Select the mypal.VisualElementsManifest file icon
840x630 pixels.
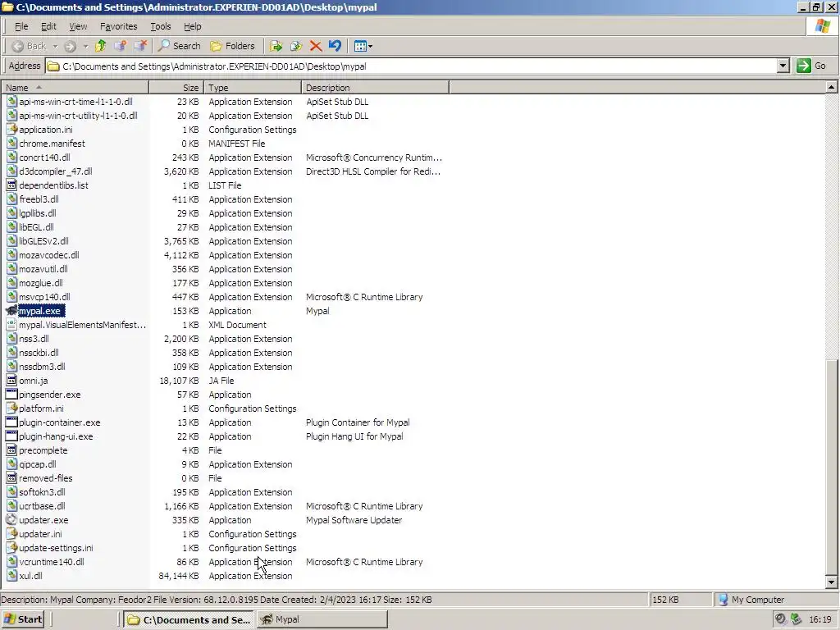(x=11, y=325)
